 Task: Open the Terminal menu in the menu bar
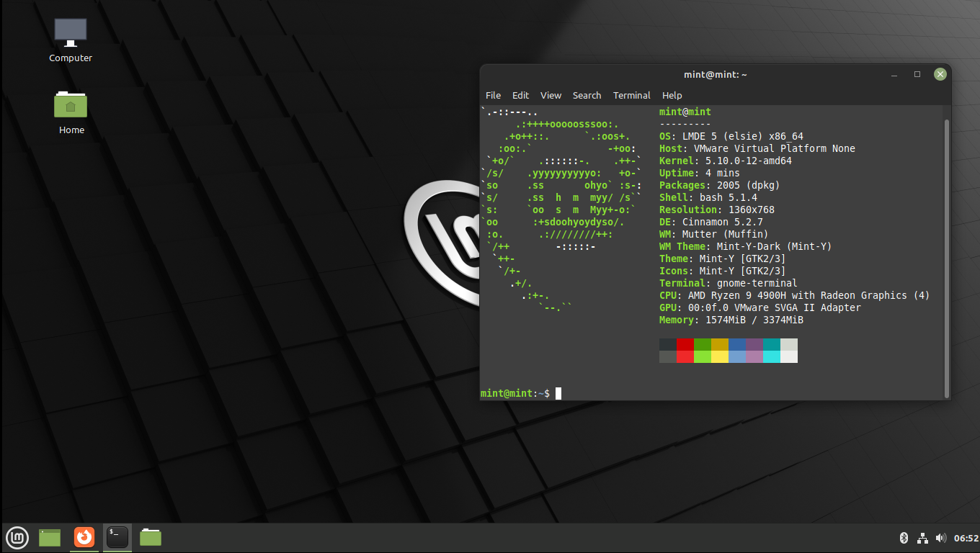pos(631,95)
